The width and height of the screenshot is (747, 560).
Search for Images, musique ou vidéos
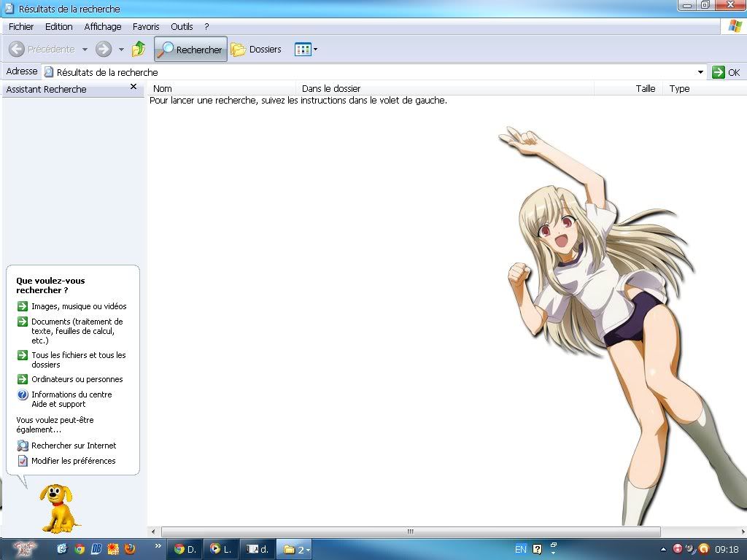(78, 306)
